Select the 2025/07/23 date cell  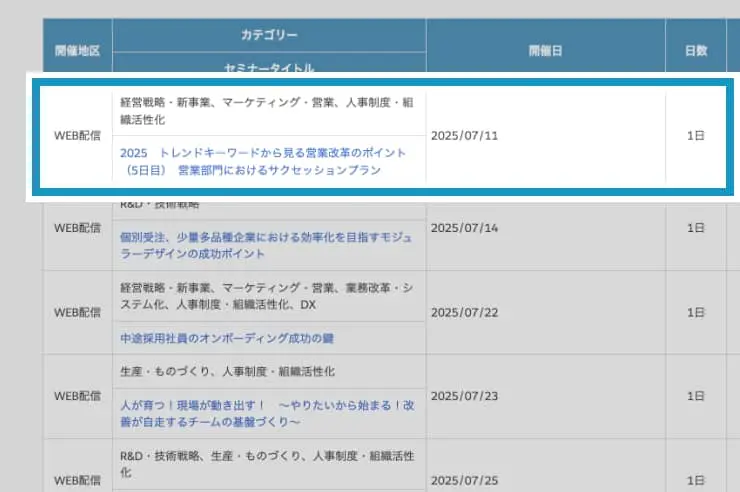pos(463,396)
